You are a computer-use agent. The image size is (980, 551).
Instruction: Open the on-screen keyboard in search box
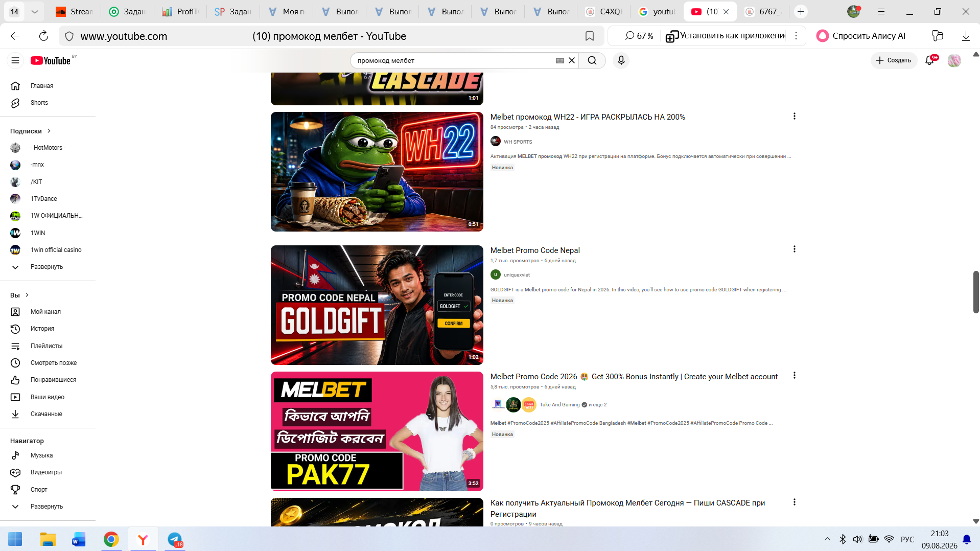pos(560,60)
